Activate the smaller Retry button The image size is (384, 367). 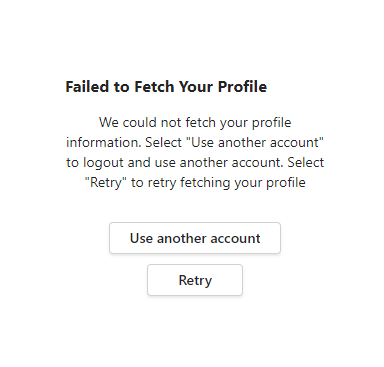pyautogui.click(x=195, y=280)
